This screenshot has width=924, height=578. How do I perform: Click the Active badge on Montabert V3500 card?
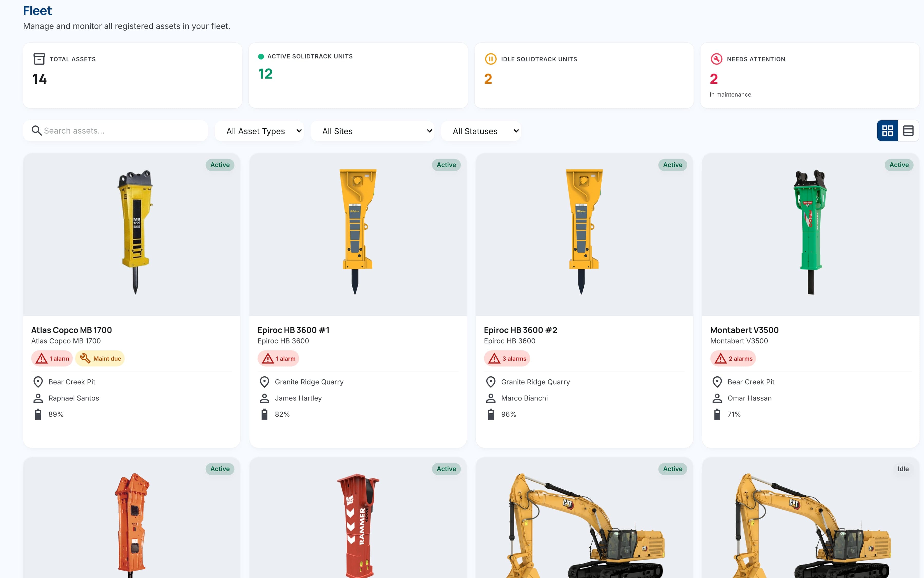coord(899,165)
